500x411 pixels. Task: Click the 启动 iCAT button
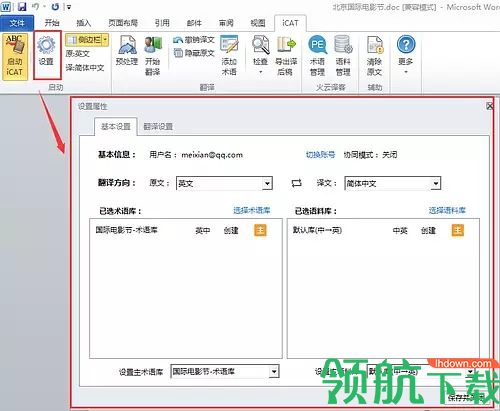[x=15, y=56]
